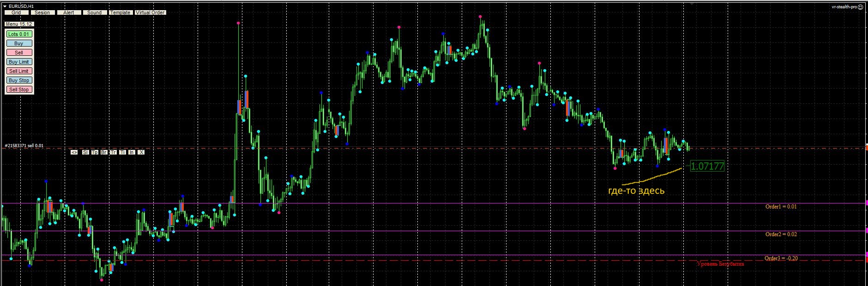Click the vr-stealth-pro expert smiley icon

tap(860, 7)
